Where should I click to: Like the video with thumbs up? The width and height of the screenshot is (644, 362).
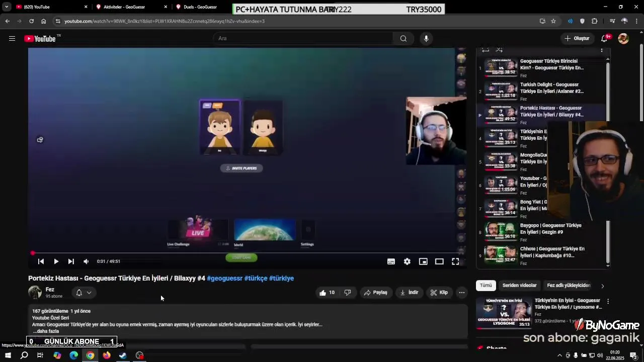(x=327, y=293)
